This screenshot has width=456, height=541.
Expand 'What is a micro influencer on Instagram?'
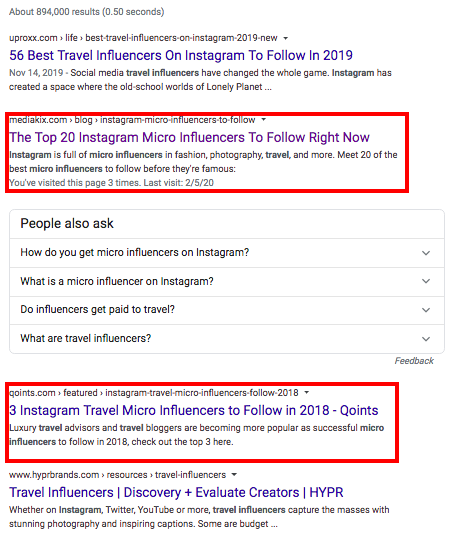click(x=227, y=282)
